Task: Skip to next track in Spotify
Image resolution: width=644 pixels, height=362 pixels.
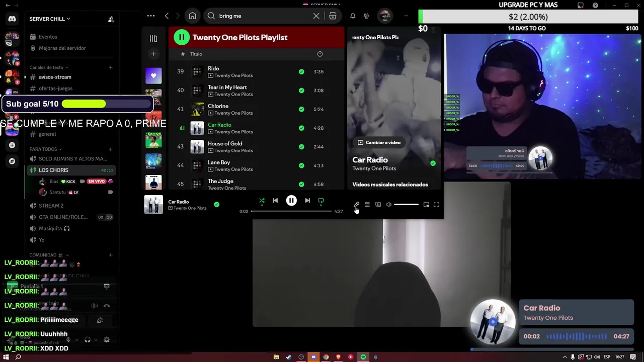Action: point(307,201)
